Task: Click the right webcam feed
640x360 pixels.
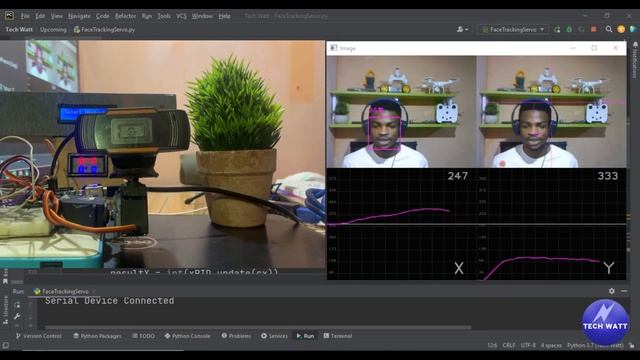Action: (x=551, y=112)
